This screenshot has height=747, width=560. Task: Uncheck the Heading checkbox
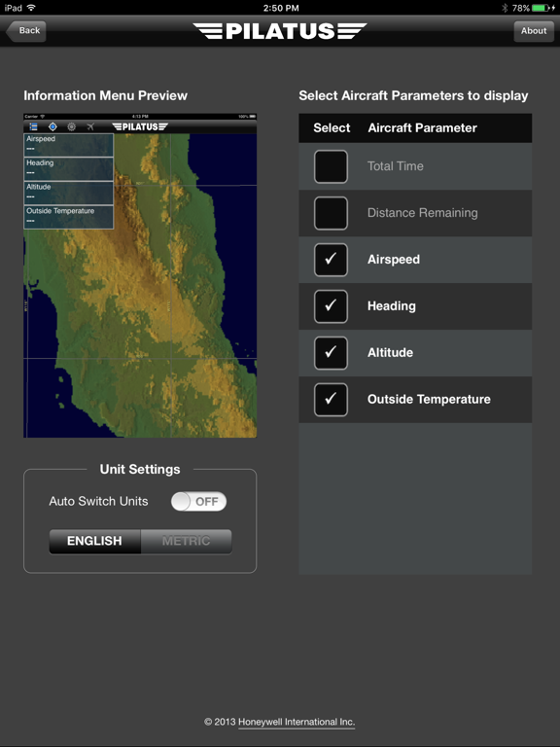coord(331,306)
